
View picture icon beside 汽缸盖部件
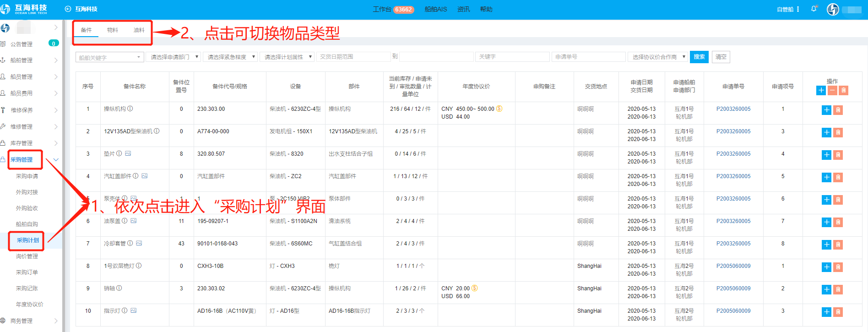144,176
